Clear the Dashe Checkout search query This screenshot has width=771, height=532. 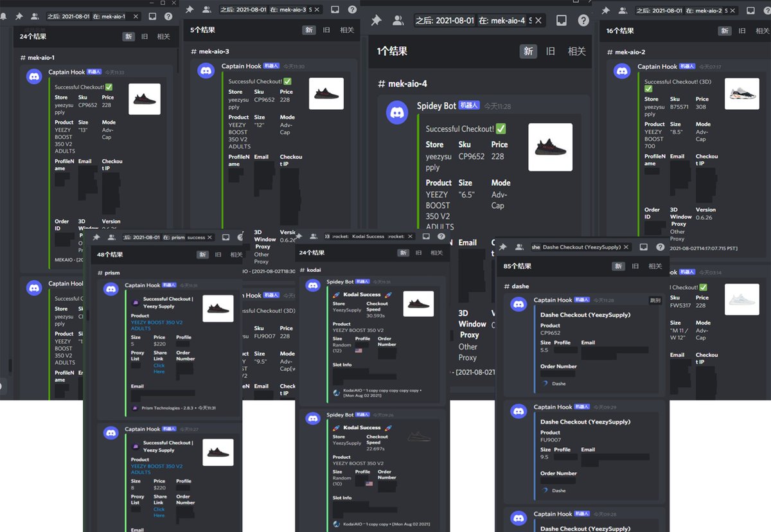(x=627, y=247)
